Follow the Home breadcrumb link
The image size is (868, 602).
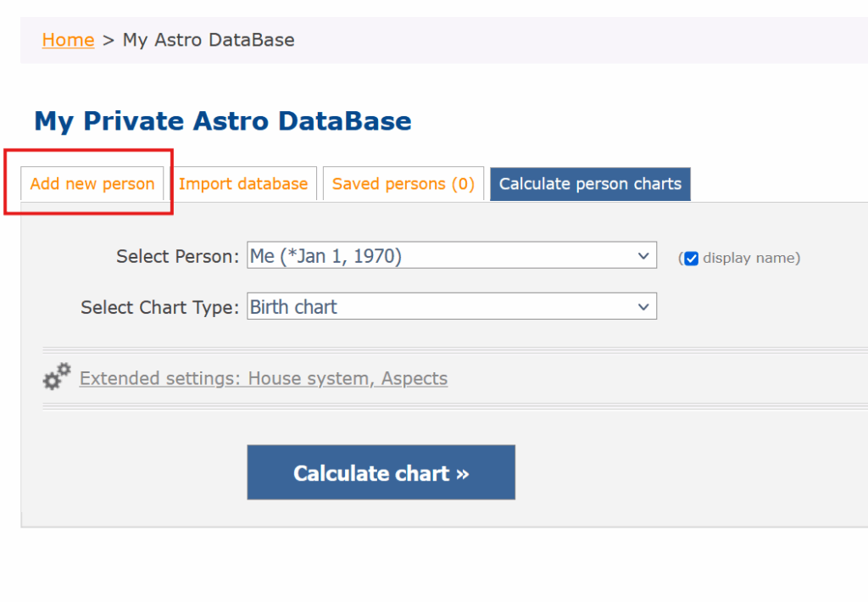pos(68,40)
